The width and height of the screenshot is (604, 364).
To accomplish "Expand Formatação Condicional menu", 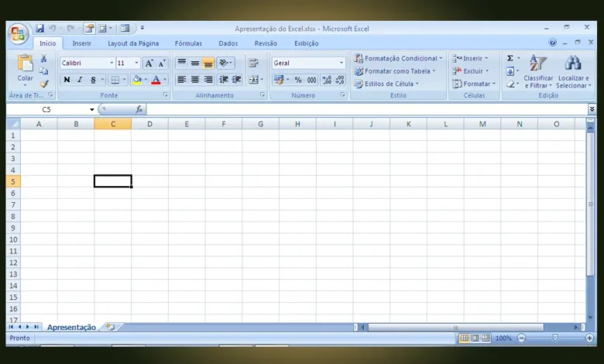I will [398, 58].
